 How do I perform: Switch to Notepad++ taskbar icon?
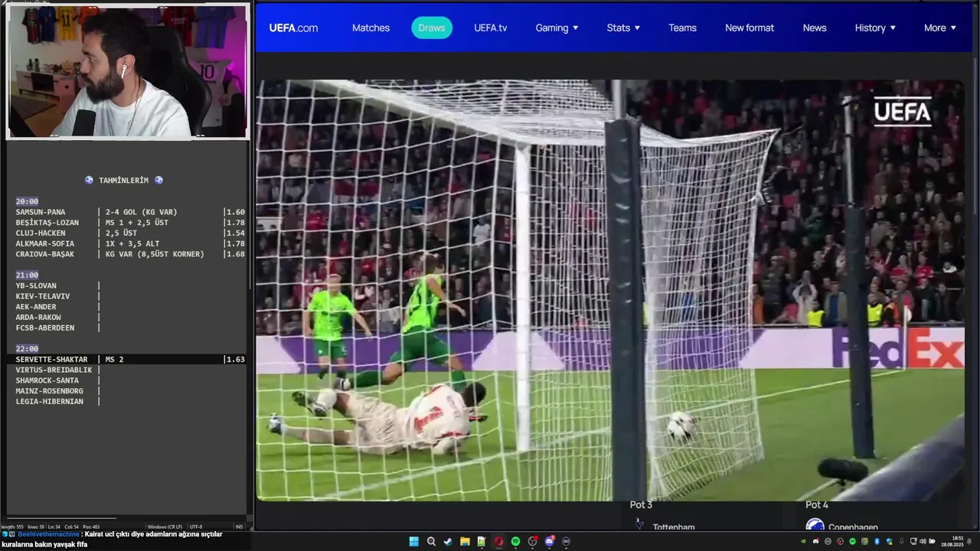coord(482,541)
